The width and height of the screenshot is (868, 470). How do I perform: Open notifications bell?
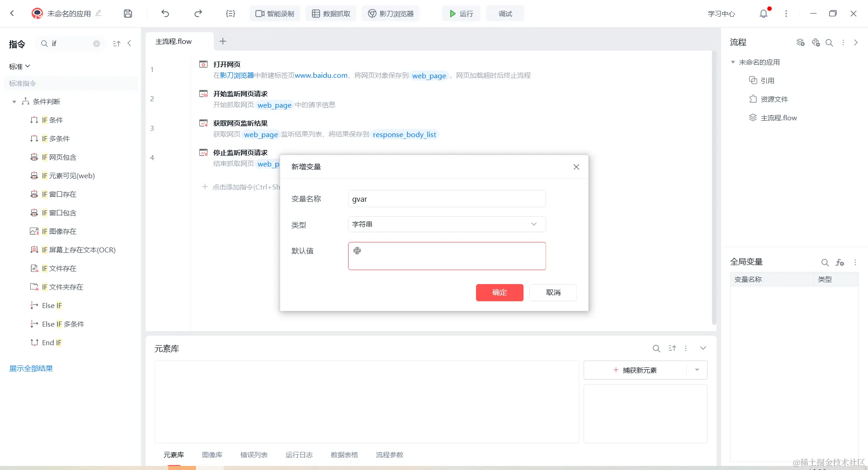click(x=764, y=14)
